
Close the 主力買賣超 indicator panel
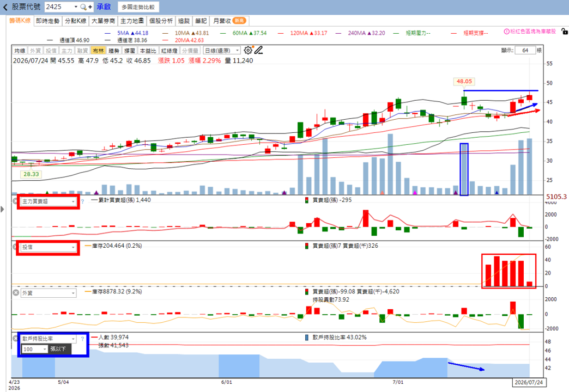15,201
